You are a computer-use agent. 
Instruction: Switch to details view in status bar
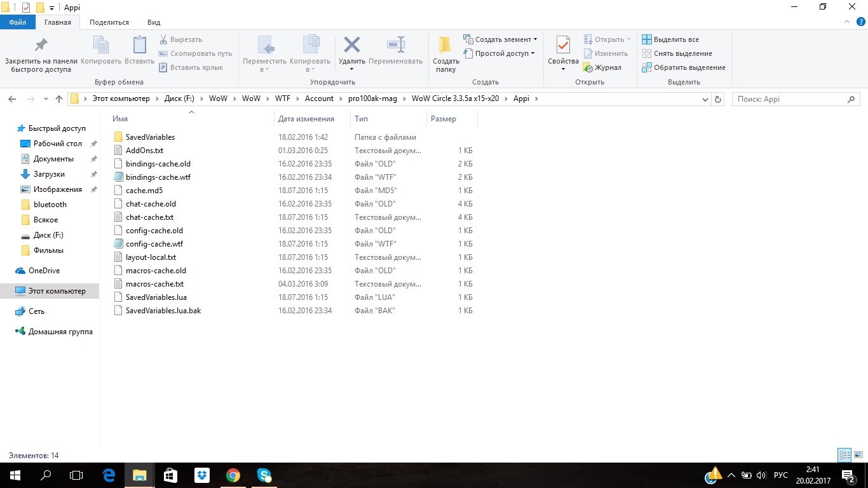pyautogui.click(x=844, y=455)
